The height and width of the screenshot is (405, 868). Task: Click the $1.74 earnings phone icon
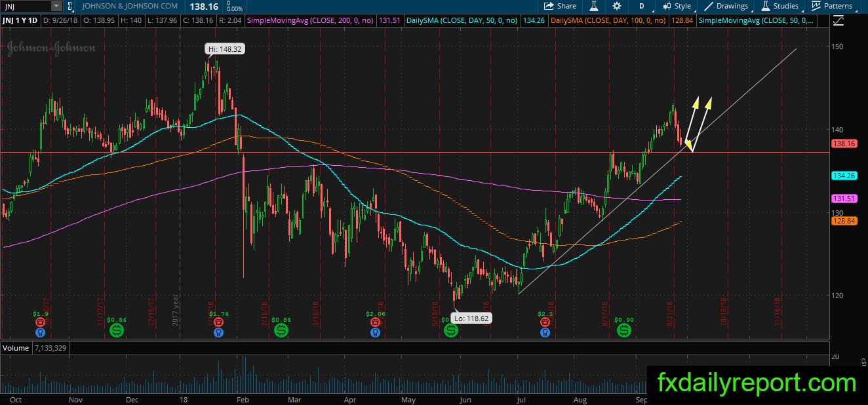218,322
